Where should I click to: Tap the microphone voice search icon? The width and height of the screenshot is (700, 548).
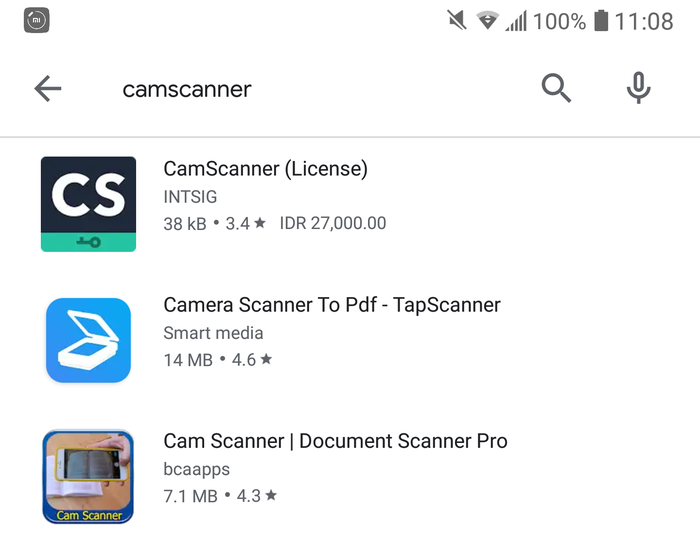[x=638, y=88]
